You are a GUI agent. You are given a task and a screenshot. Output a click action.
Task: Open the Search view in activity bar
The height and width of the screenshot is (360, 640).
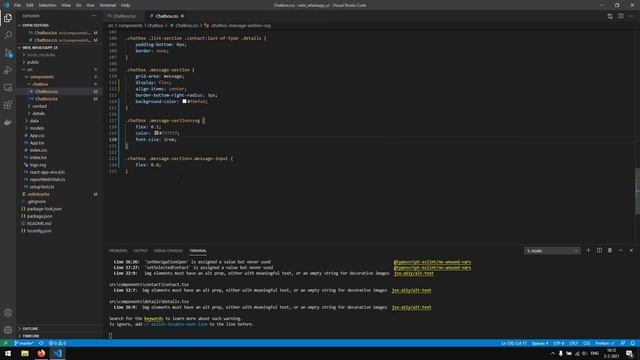(x=8, y=35)
